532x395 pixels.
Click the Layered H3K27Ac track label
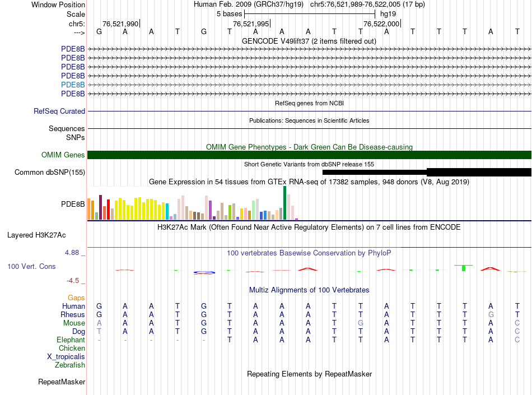(x=36, y=235)
